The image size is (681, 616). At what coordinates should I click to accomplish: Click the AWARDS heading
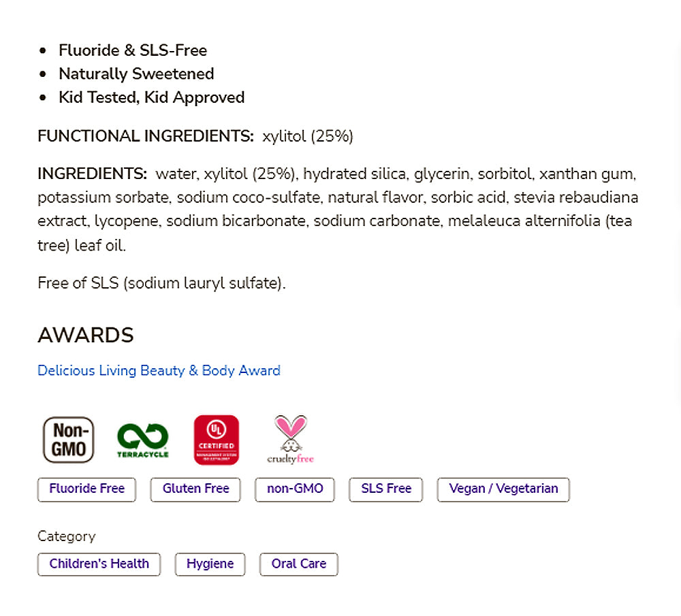coord(86,336)
